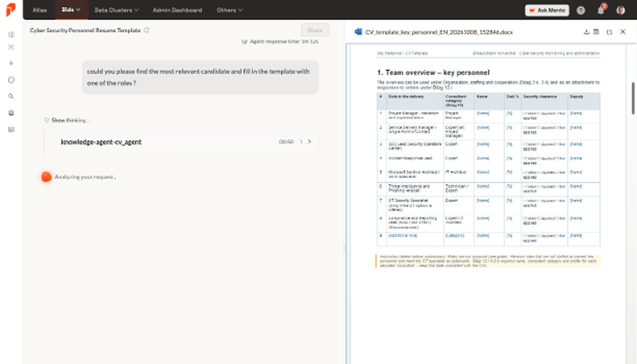Viewport: 637px width, 364px height.
Task: Click the Word file icon beside the filename
Action: click(358, 32)
